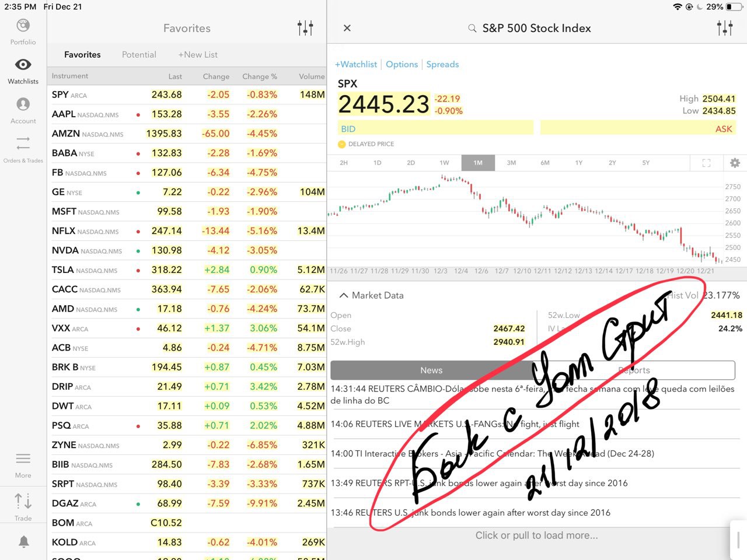This screenshot has height=560, width=747.
Task: Set chart range to 2H
Action: 344,163
